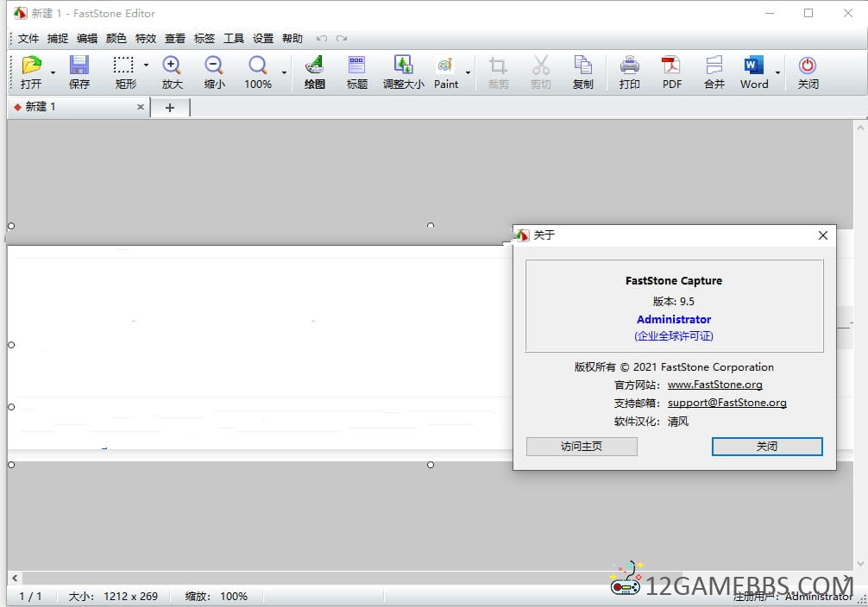Screen dimensions: 868x607
Task: Open the 编辑 menu
Action: (87, 38)
